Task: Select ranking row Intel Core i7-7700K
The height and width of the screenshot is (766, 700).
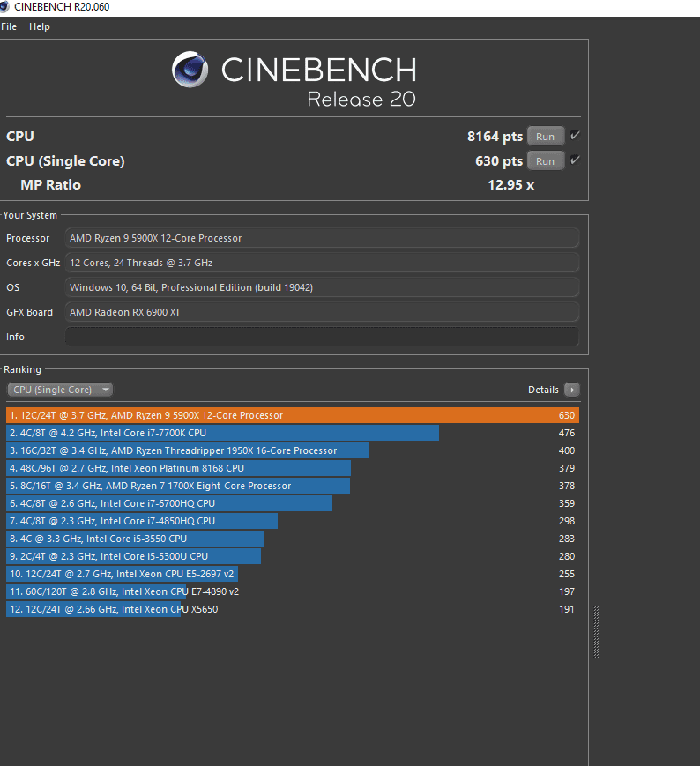Action: tap(293, 433)
